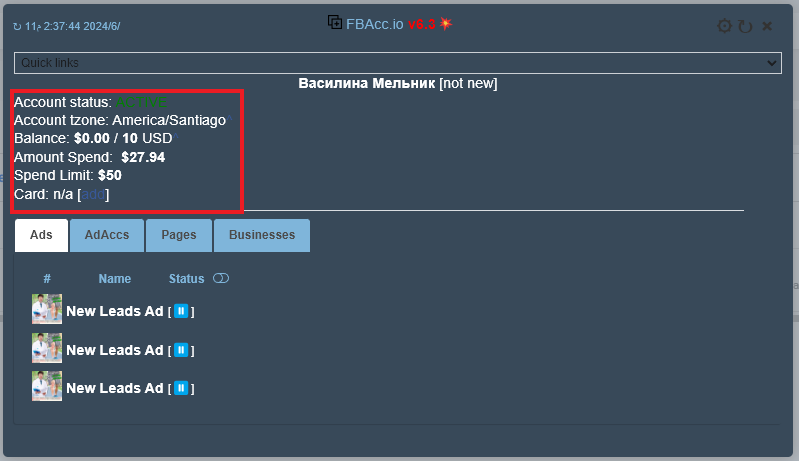Click the 'add' card link

coord(93,194)
